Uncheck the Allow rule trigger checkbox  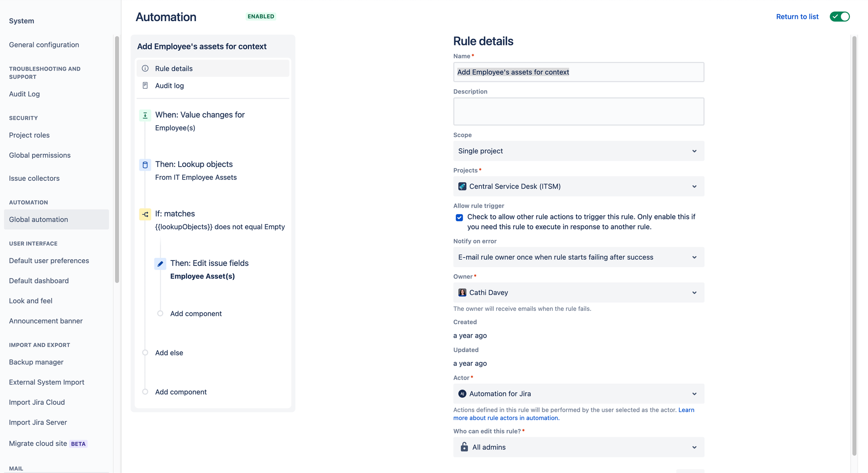459,217
